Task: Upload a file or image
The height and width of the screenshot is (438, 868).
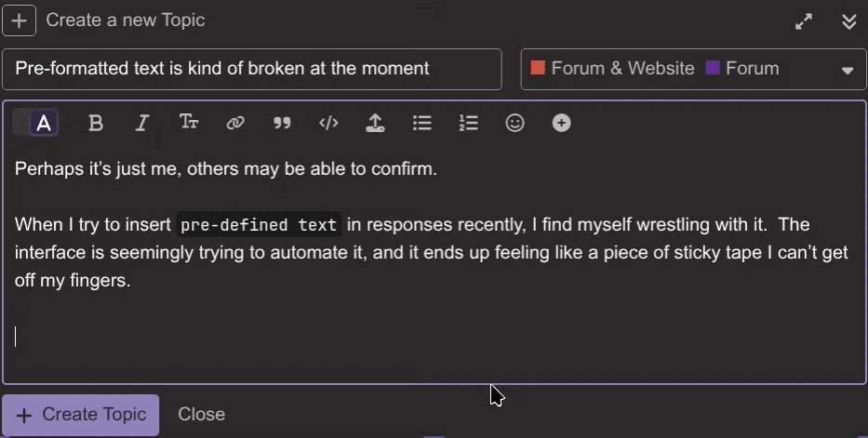Action: [375, 123]
